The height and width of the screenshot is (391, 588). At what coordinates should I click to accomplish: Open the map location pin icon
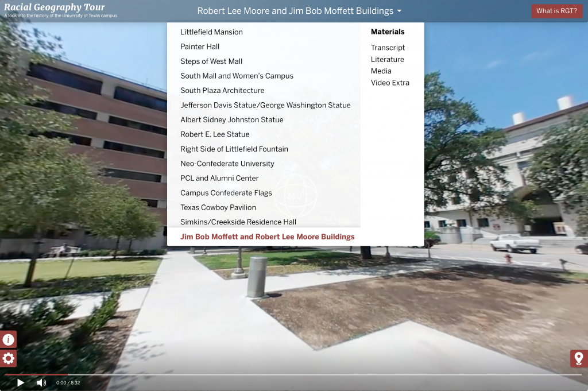[x=579, y=358]
